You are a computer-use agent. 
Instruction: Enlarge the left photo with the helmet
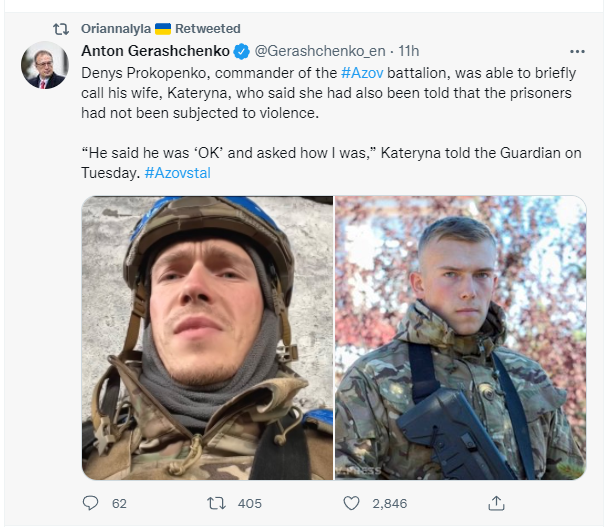click(x=206, y=337)
